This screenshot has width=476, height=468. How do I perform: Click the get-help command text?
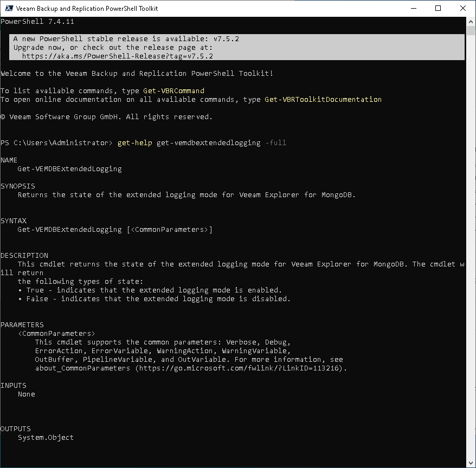click(135, 143)
